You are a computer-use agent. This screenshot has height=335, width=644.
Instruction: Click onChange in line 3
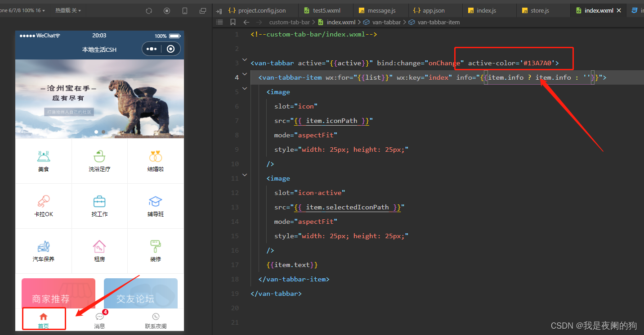coord(444,63)
